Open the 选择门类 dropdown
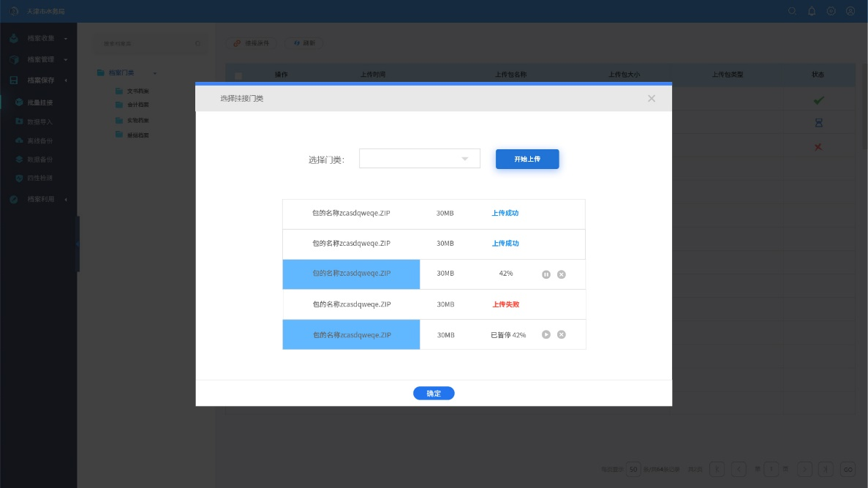Screen dimensions: 868x488 click(419, 159)
